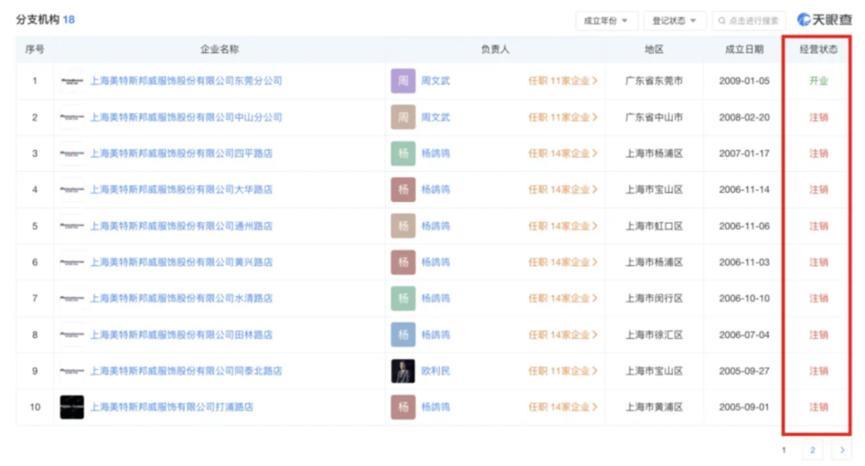Open the 田林路店 company link
This screenshot has width=865, height=466.
click(181, 334)
